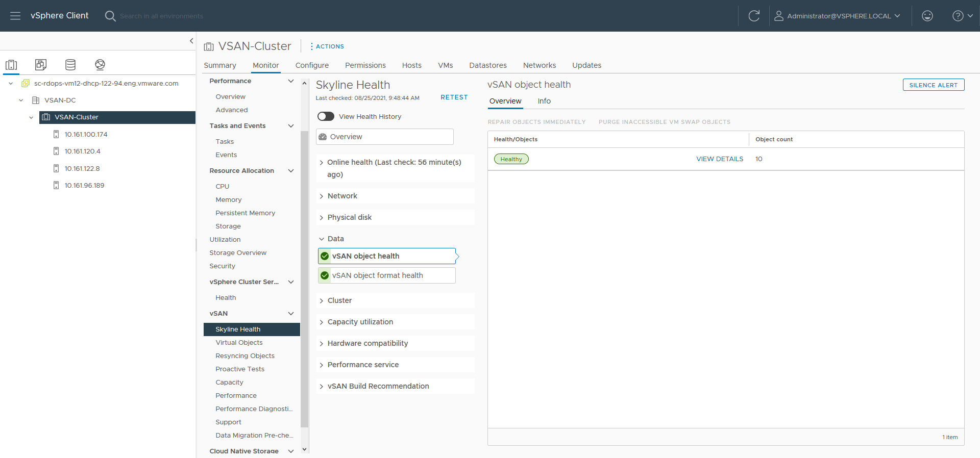Click the SILENCE ALERT button
The height and width of the screenshot is (458, 980).
pos(934,85)
